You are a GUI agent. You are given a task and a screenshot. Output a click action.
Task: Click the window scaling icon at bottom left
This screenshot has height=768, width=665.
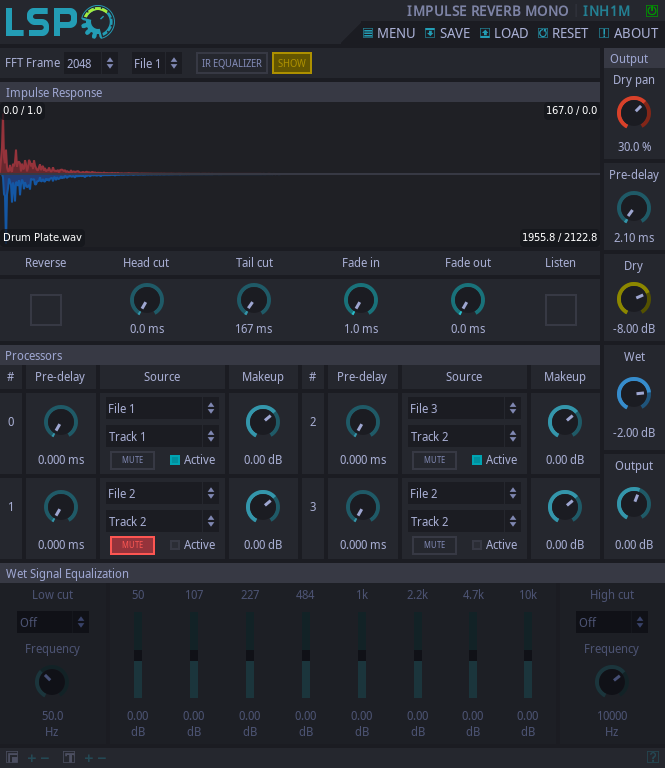(12, 758)
